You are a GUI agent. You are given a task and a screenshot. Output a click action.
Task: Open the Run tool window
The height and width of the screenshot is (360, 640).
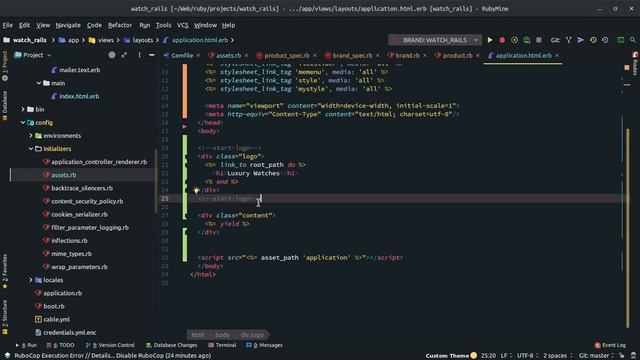pos(27,345)
